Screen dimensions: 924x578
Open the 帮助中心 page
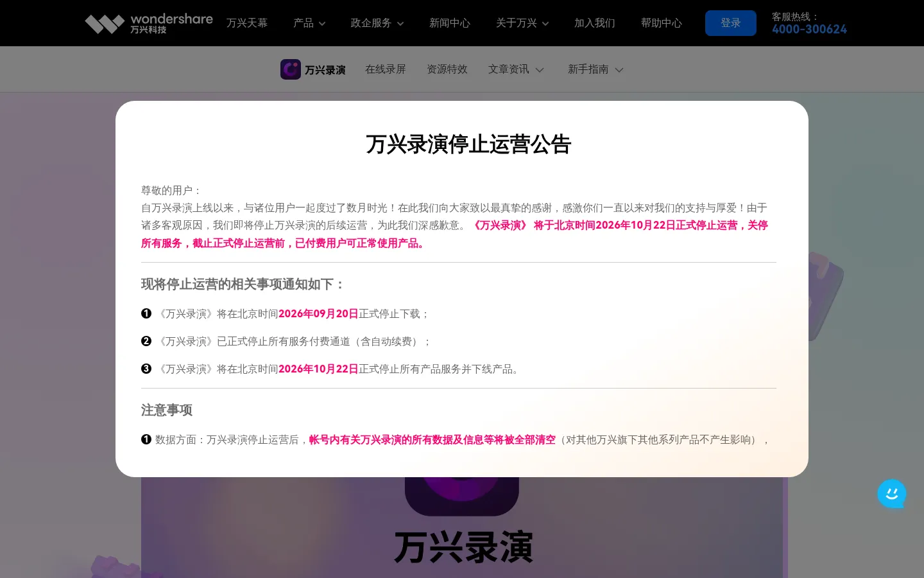[x=662, y=23]
